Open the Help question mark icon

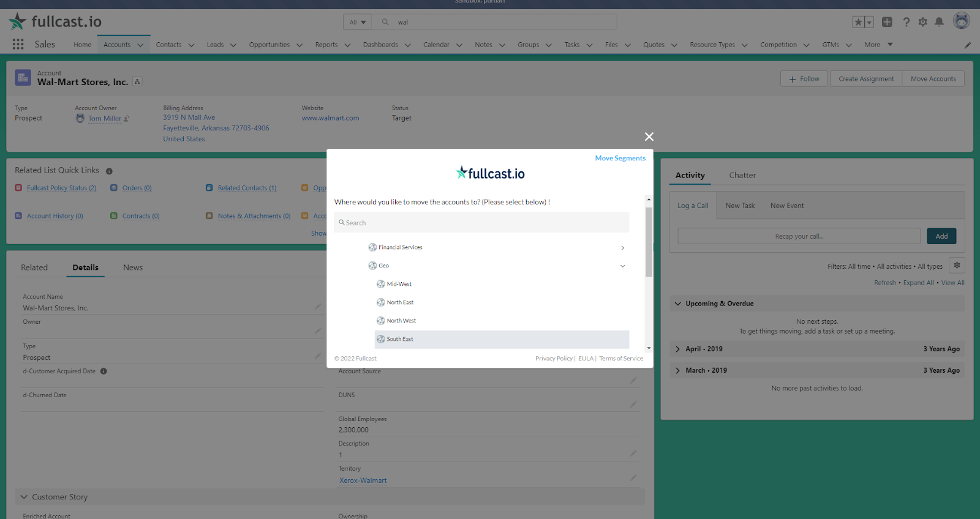906,22
